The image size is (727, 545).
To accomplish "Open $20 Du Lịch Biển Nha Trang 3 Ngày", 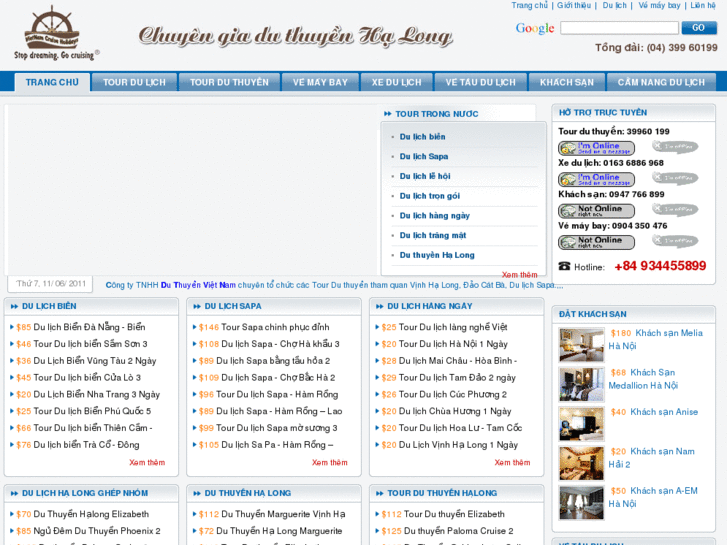I will [88, 394].
